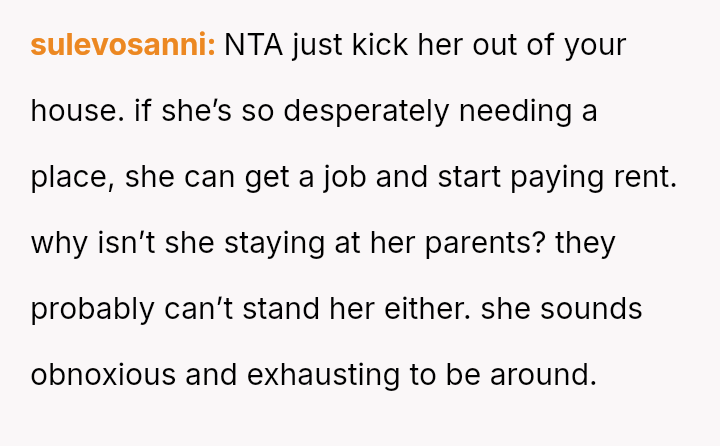The height and width of the screenshot is (446, 720).
Task: Click the word NTA in the comment
Action: (254, 46)
